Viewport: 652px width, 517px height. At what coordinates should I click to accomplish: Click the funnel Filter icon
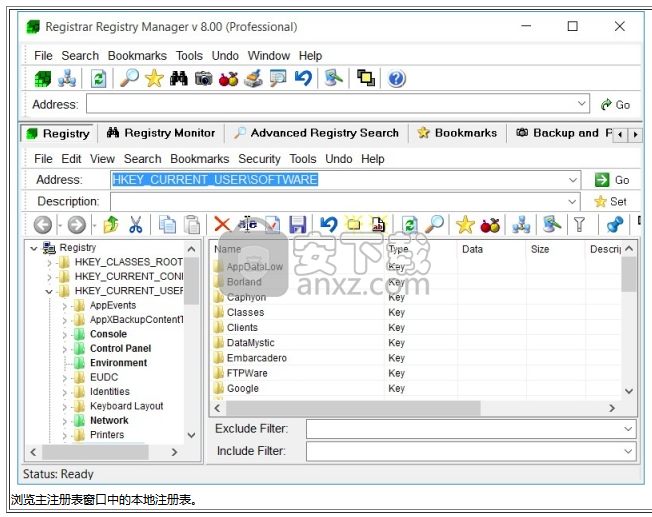579,225
